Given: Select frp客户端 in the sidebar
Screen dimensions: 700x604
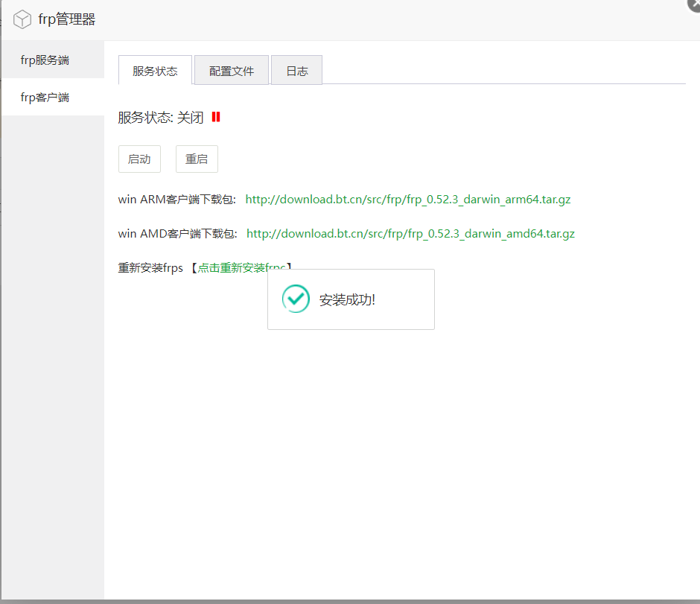Looking at the screenshot, I should 45,97.
